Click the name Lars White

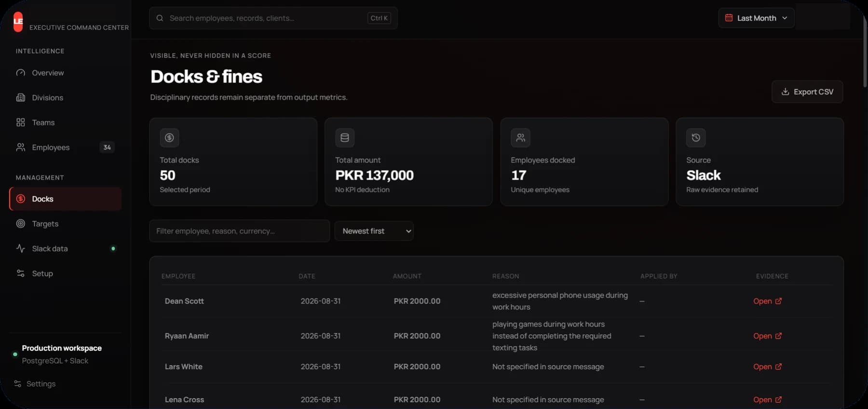184,367
